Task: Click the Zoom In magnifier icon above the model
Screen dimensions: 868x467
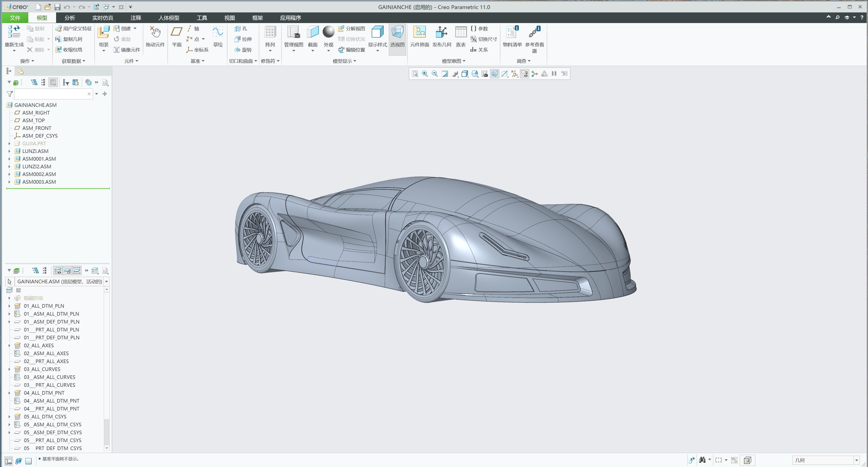Action: pyautogui.click(x=425, y=73)
